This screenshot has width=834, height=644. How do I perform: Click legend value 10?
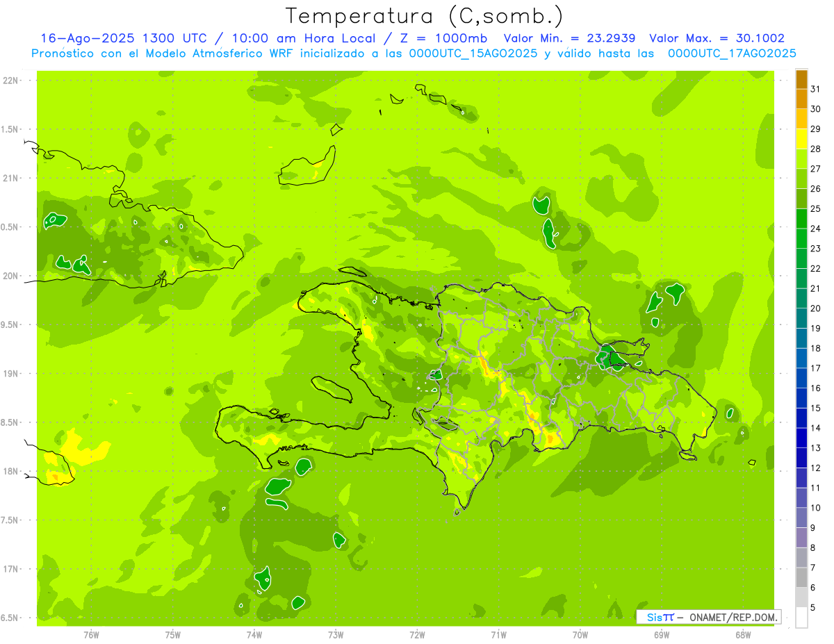point(816,508)
